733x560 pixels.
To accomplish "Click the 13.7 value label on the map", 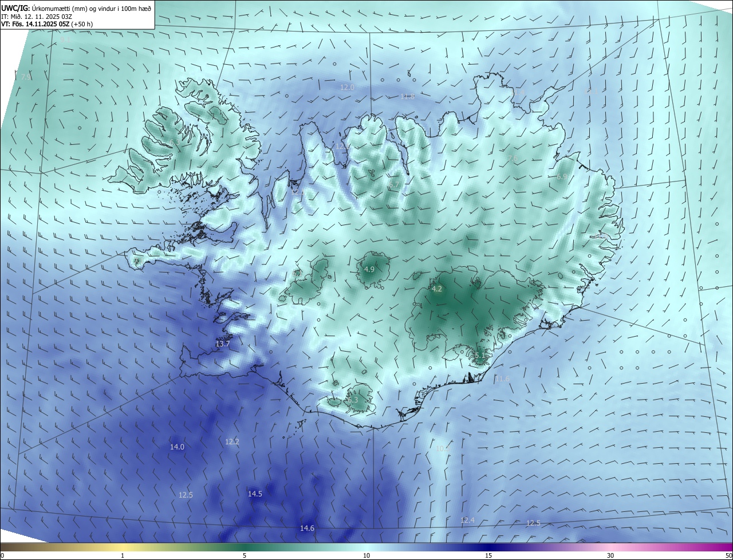I will (x=223, y=344).
